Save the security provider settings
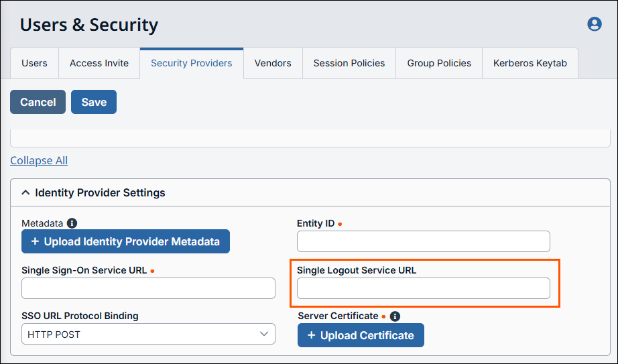The width and height of the screenshot is (618, 364). click(94, 102)
